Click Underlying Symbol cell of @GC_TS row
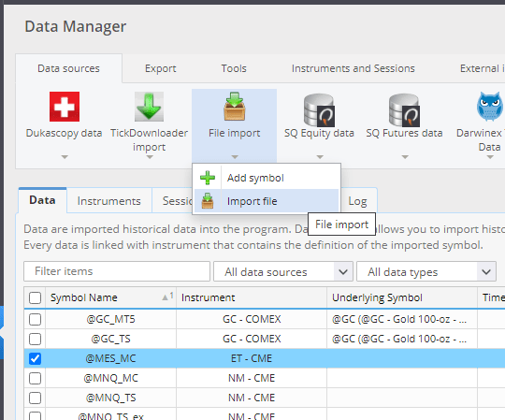The image size is (505, 420). pos(402,339)
